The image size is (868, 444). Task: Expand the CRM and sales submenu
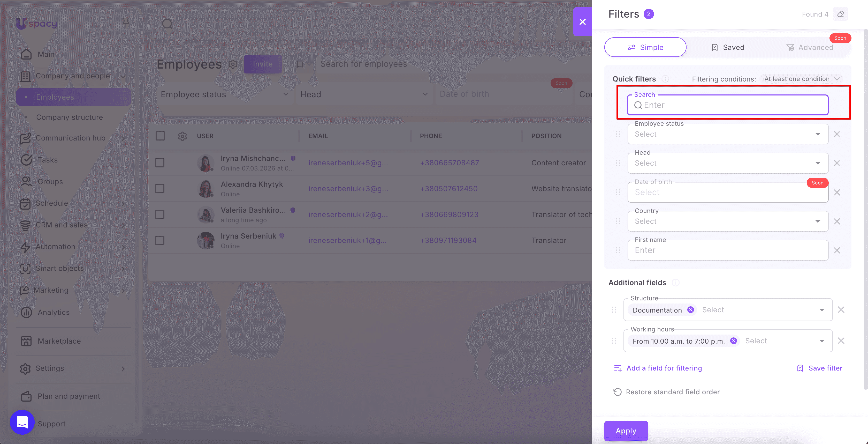click(x=123, y=225)
